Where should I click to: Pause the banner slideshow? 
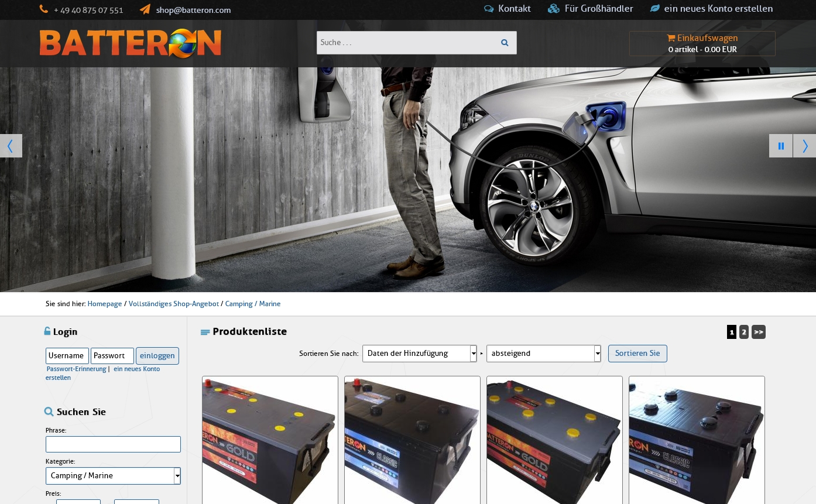pyautogui.click(x=780, y=146)
